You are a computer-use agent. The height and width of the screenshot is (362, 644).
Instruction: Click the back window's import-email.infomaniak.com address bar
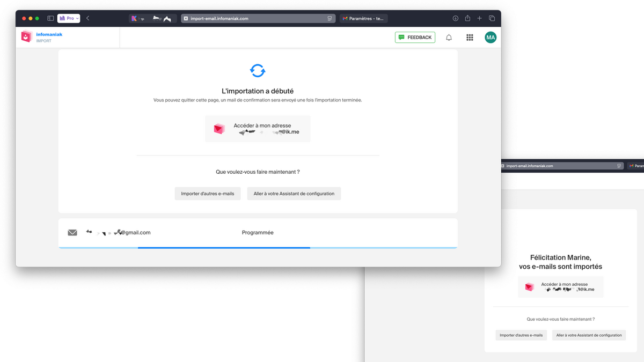561,166
